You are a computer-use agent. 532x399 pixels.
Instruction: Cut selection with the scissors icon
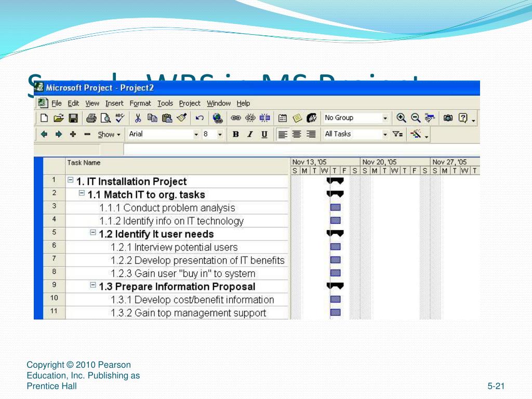coord(138,118)
